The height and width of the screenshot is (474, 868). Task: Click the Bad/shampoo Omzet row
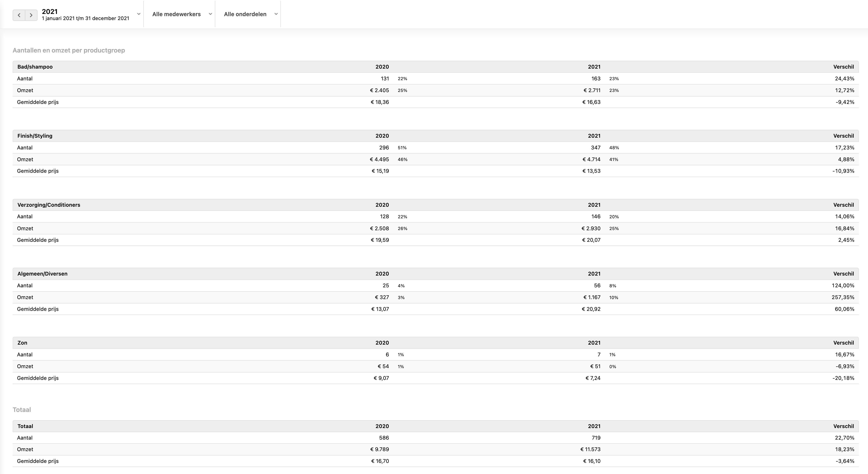25,90
